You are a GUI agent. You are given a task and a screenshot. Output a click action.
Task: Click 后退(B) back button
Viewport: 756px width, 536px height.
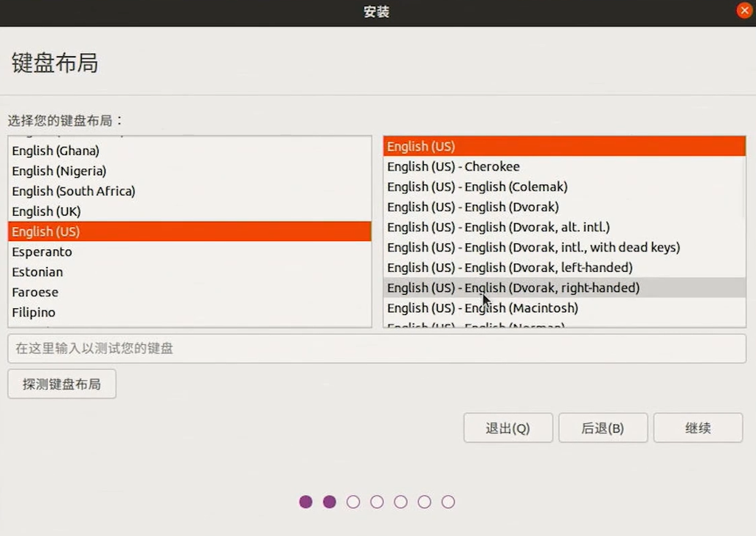click(x=603, y=428)
